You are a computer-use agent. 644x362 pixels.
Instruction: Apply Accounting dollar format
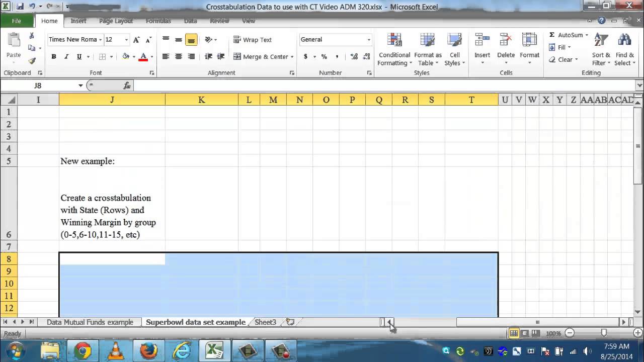305,57
